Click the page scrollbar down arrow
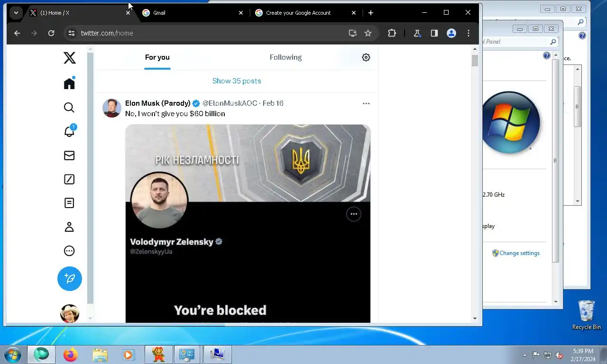 (x=475, y=318)
